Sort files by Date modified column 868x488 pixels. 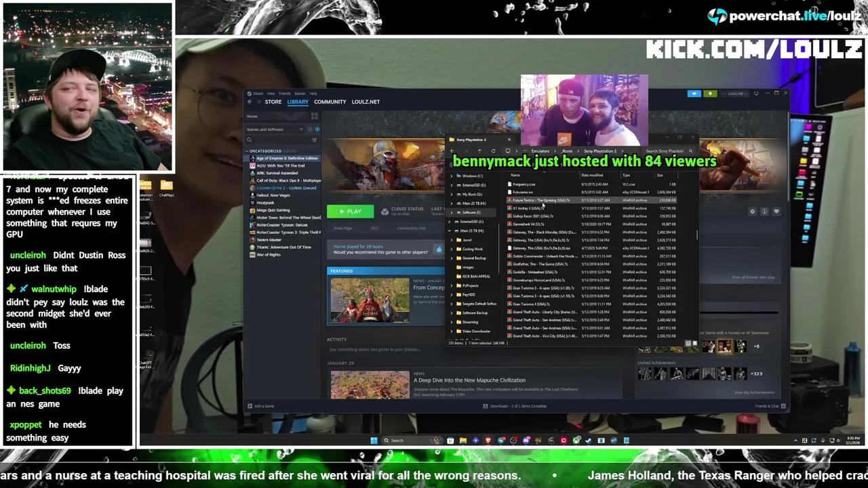pos(592,175)
